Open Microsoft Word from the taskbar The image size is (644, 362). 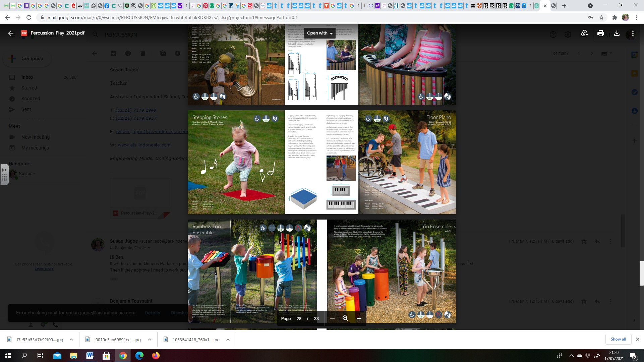point(90,356)
